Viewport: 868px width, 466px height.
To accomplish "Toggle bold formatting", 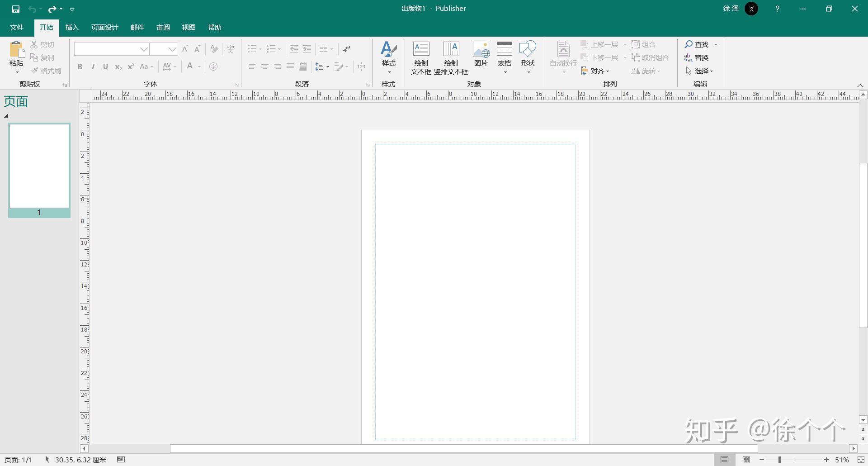I will [80, 67].
